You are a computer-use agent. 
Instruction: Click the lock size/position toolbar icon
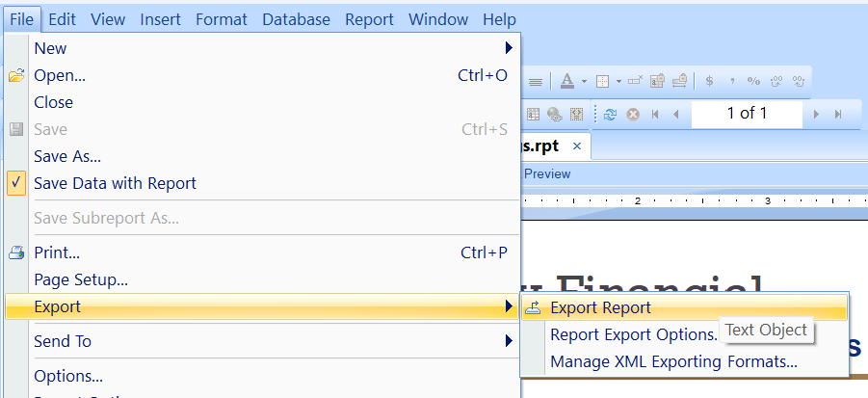pyautogui.click(x=679, y=81)
